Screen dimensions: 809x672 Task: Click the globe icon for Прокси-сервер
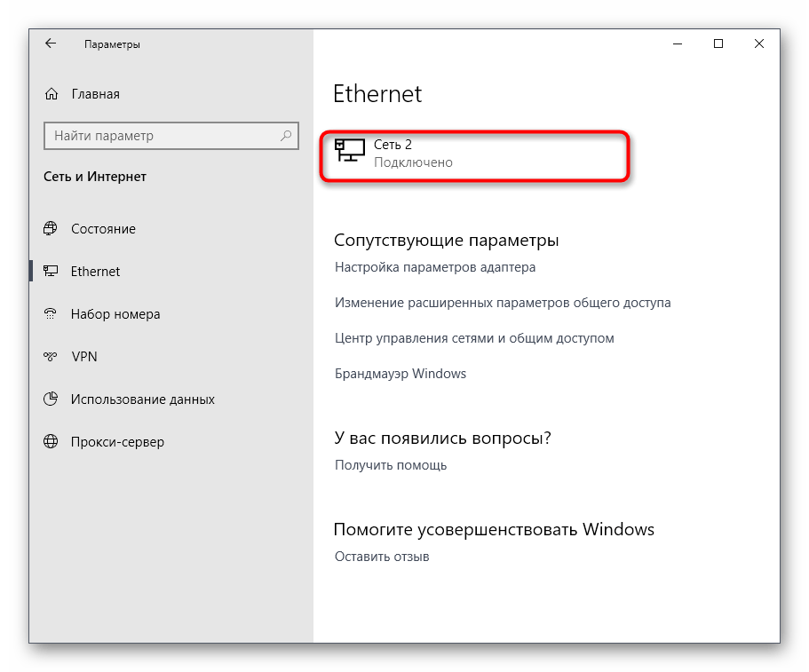[x=52, y=442]
